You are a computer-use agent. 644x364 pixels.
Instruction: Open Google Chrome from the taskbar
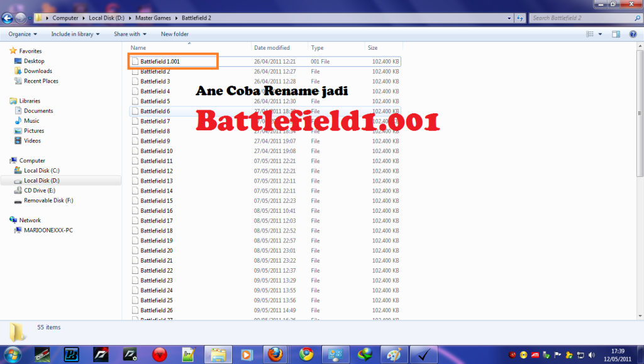tap(306, 355)
